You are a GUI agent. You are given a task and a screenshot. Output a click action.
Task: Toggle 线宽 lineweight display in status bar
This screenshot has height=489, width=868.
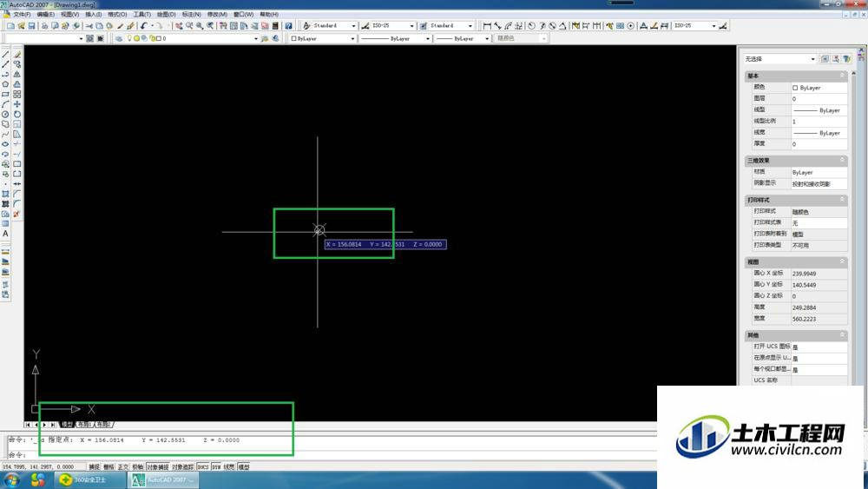[230, 466]
